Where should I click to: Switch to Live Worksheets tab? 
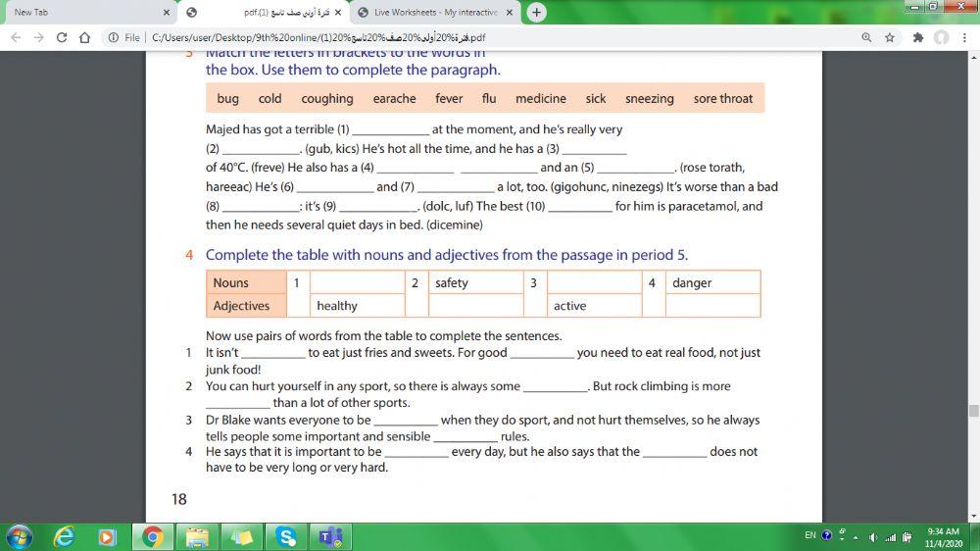coord(435,12)
